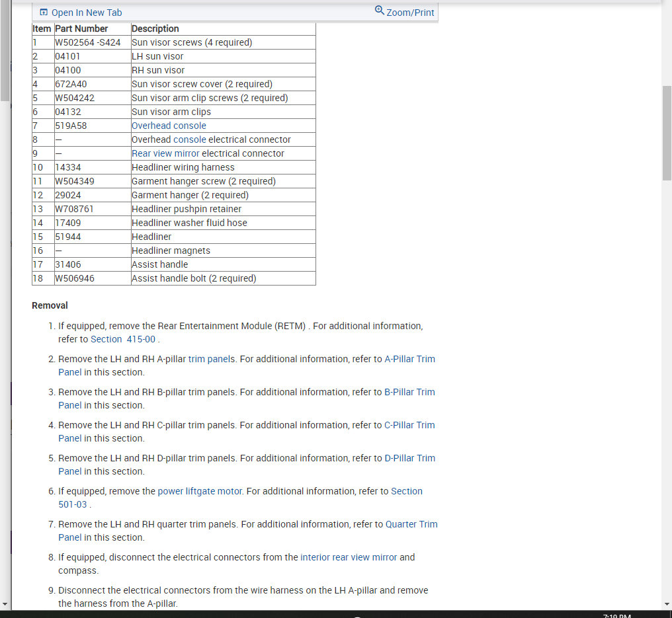Viewport: 672px width, 618px height.
Task: Open the A-Pillar Trim Panel link
Action: pyautogui.click(x=409, y=359)
